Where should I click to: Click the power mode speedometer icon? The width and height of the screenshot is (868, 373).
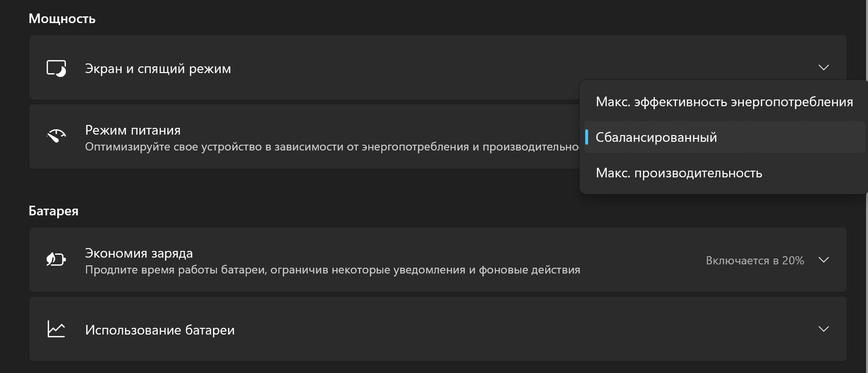click(56, 137)
